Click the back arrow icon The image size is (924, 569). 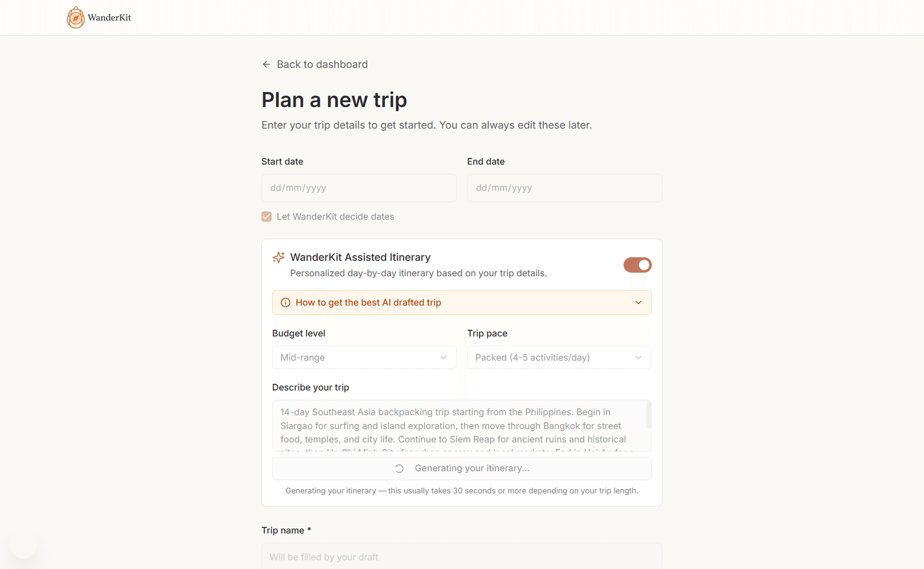point(266,64)
